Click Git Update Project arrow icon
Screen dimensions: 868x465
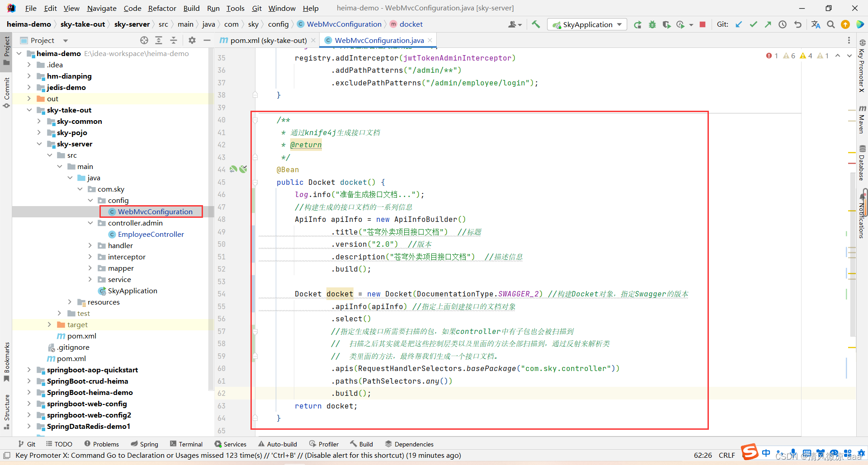[739, 24]
